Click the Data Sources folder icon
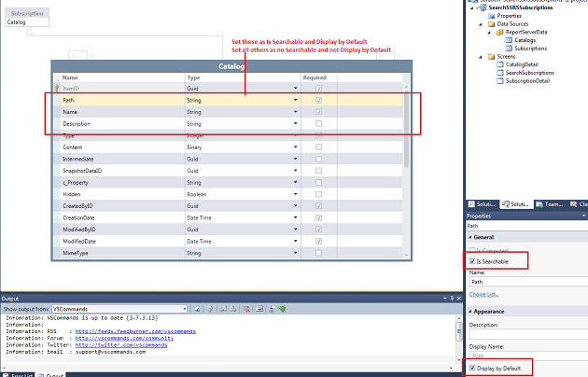Viewport: 588px width, 377px height. (491, 24)
